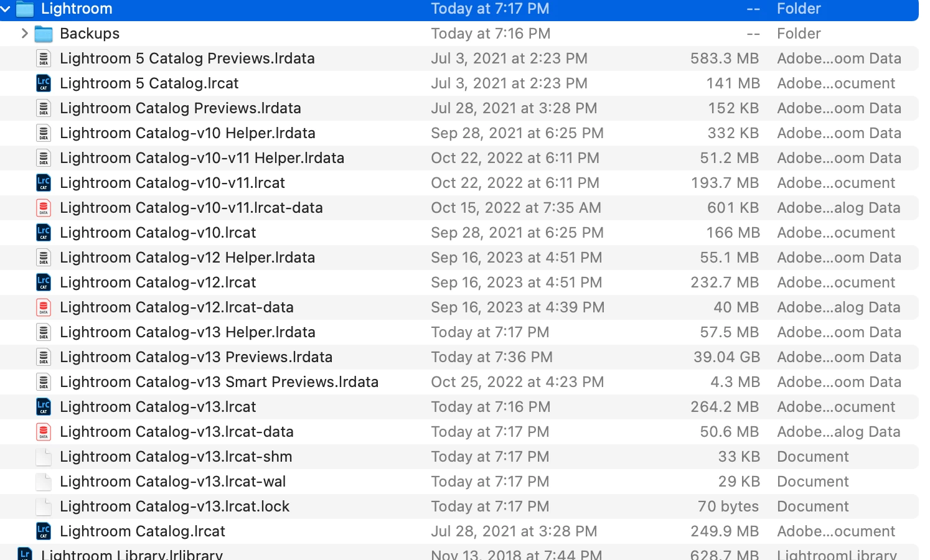Click the Lightroom Catalog-v10 Helper.lrdata icon
This screenshot has width=930, height=560.
point(44,133)
